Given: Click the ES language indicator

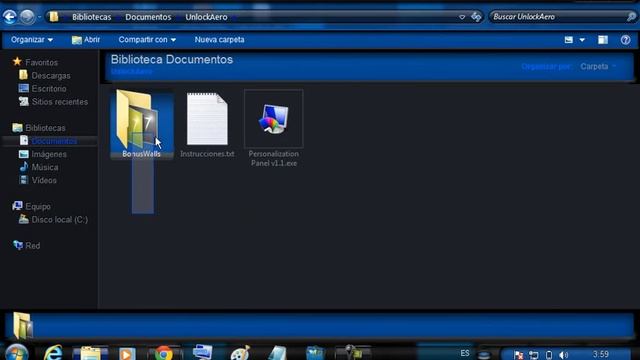Looking at the screenshot, I should (x=465, y=353).
